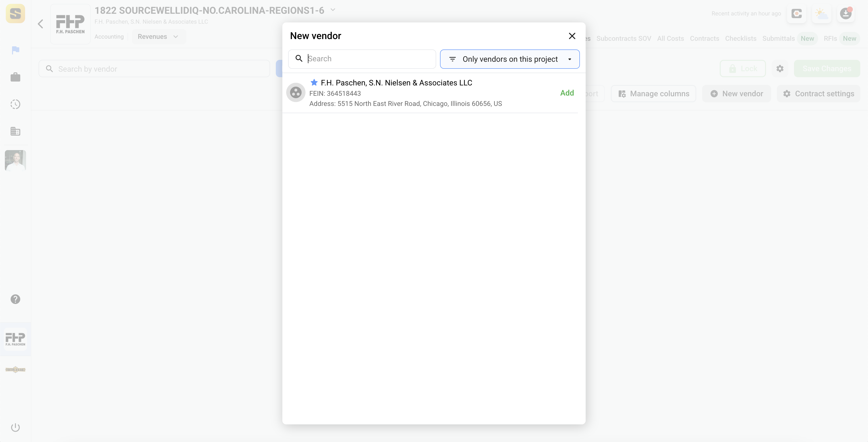
Task: Switch to the Submittals tab
Action: coord(778,38)
